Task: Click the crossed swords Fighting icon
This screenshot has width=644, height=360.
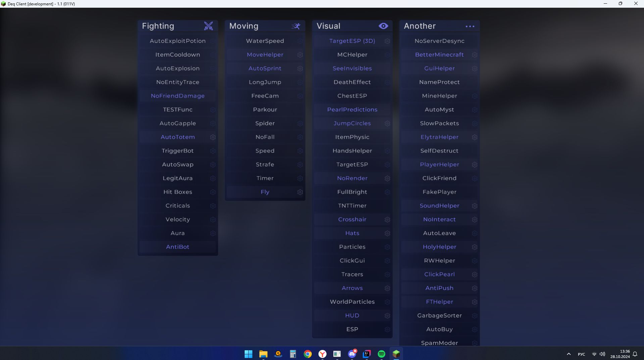Action: point(208,26)
